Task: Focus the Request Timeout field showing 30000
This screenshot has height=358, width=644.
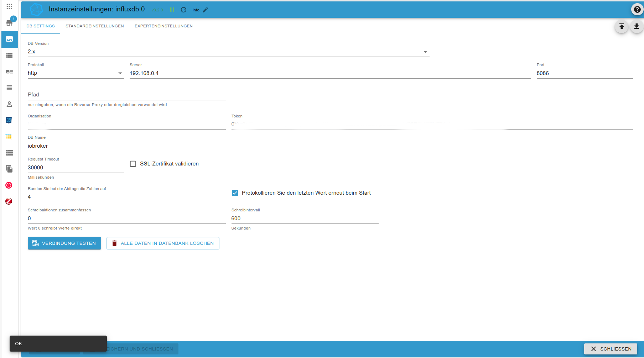Action: pyautogui.click(x=76, y=168)
